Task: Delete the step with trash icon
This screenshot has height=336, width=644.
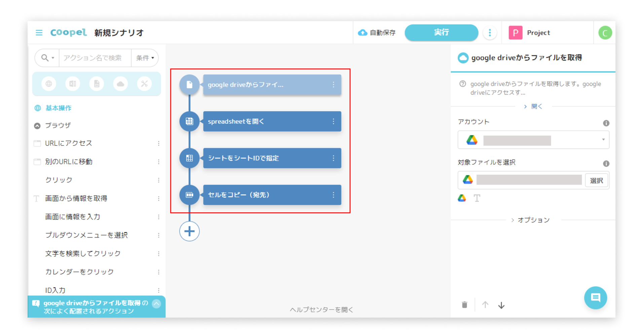Action: pos(464,305)
